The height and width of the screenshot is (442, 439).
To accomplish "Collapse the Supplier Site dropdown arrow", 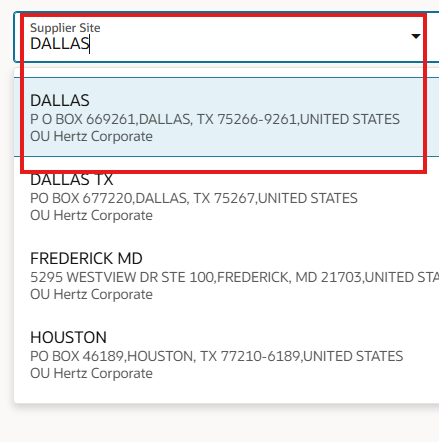I will click(415, 36).
